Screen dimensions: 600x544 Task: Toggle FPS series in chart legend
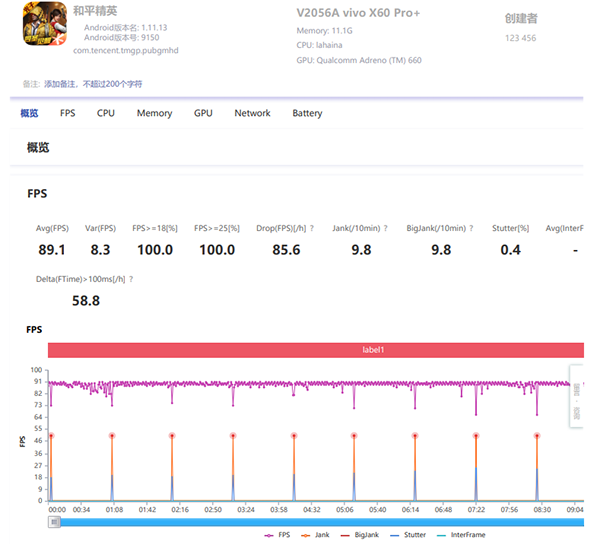(279, 535)
